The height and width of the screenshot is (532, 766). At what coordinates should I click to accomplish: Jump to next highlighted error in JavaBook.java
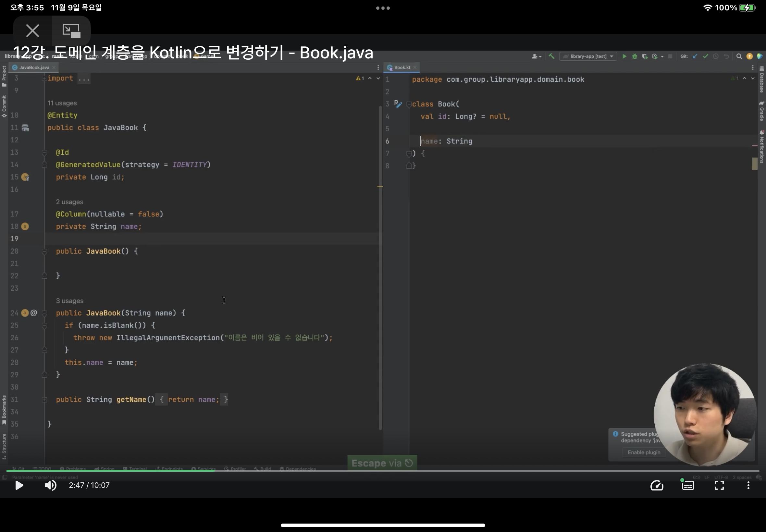point(378,78)
